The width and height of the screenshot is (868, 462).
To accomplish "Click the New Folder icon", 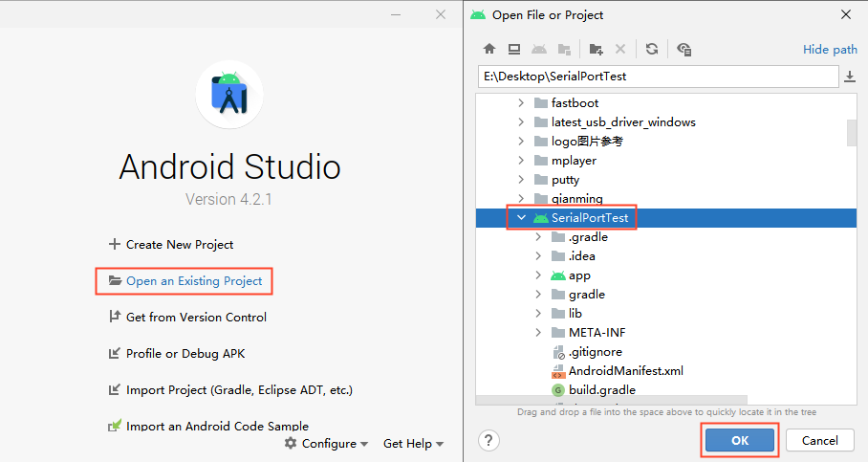I will (x=596, y=49).
